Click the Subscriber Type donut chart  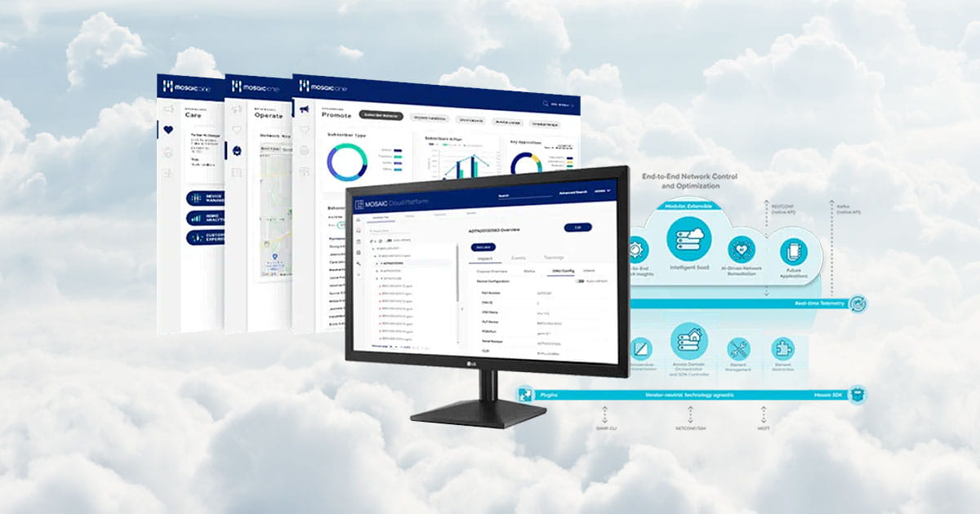(x=347, y=162)
